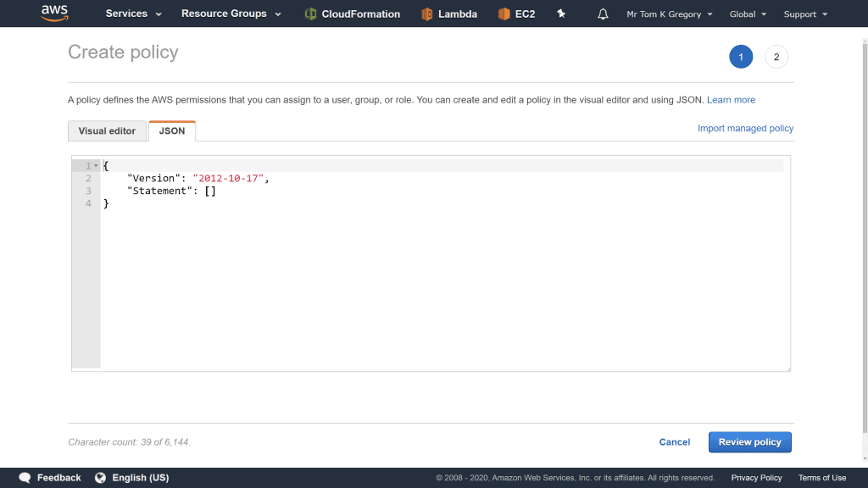Open the EC2 service shortcut
This screenshot has height=488, width=868.
pos(516,14)
